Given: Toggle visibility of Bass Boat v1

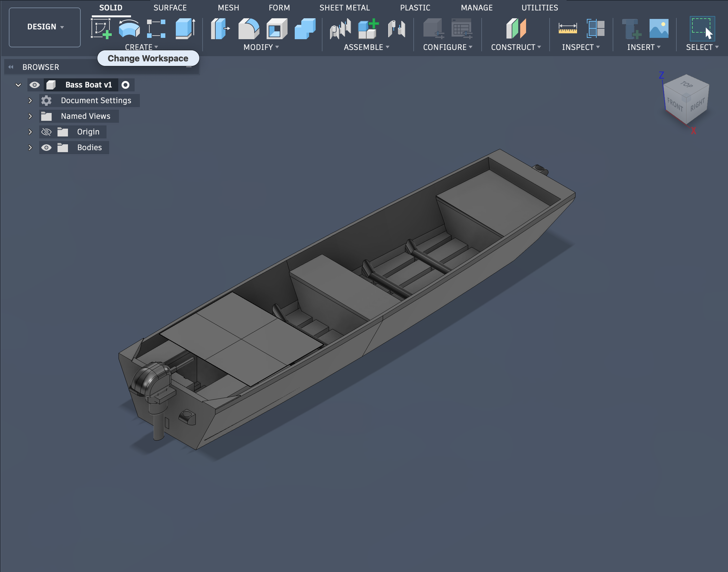Looking at the screenshot, I should coord(35,85).
